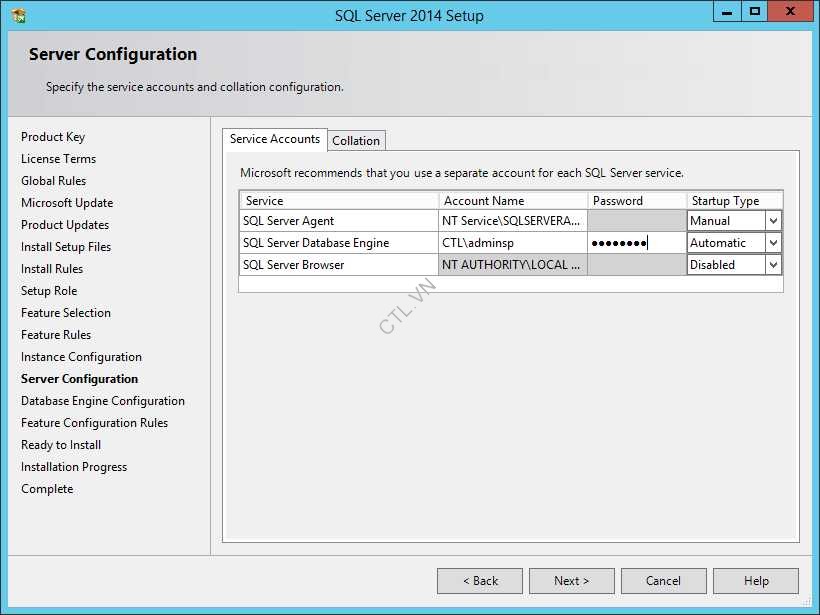Screen dimensions: 820x615
Task: Cancel the SQL Server installation
Action: coord(663,580)
